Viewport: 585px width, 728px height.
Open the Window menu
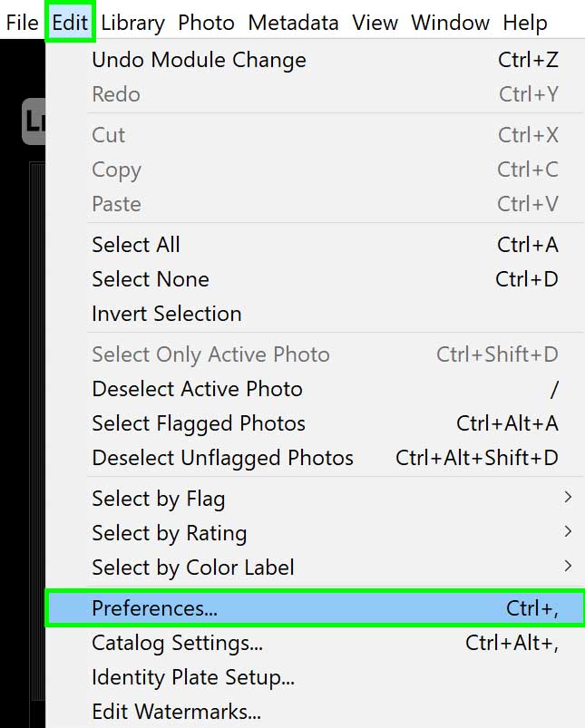coord(450,23)
